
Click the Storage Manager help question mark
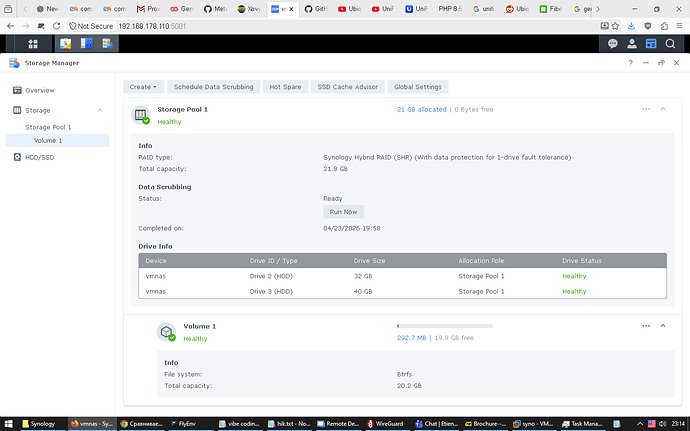(x=631, y=63)
